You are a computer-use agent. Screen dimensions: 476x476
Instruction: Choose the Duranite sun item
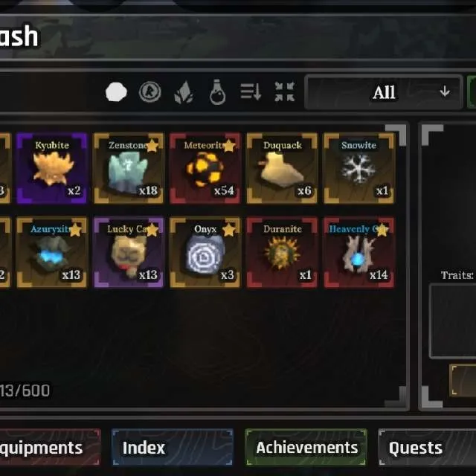[x=283, y=252]
